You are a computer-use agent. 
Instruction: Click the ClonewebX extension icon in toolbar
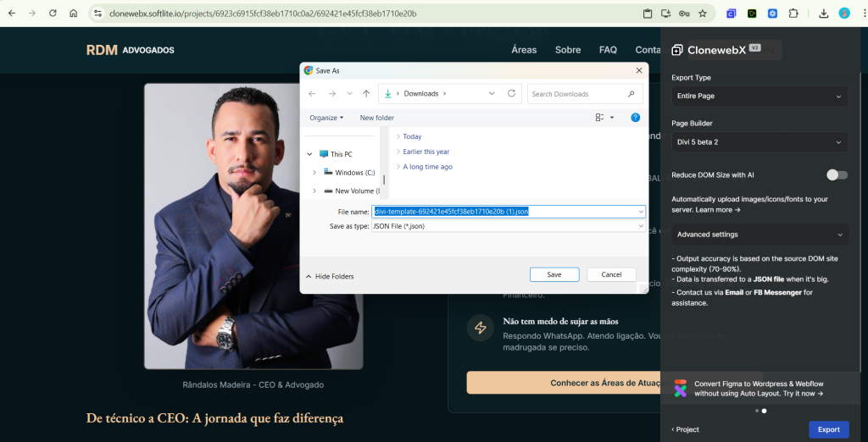[x=732, y=14]
